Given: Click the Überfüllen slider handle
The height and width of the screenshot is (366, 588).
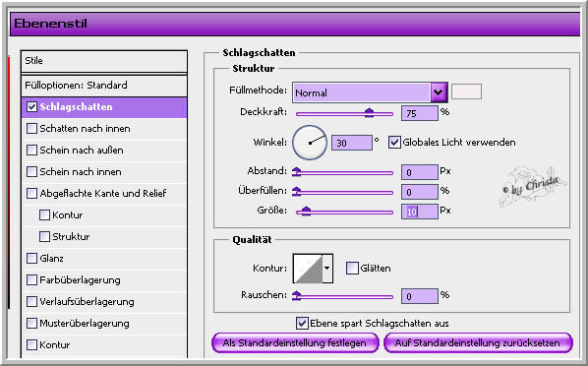Looking at the screenshot, I should (x=297, y=191).
